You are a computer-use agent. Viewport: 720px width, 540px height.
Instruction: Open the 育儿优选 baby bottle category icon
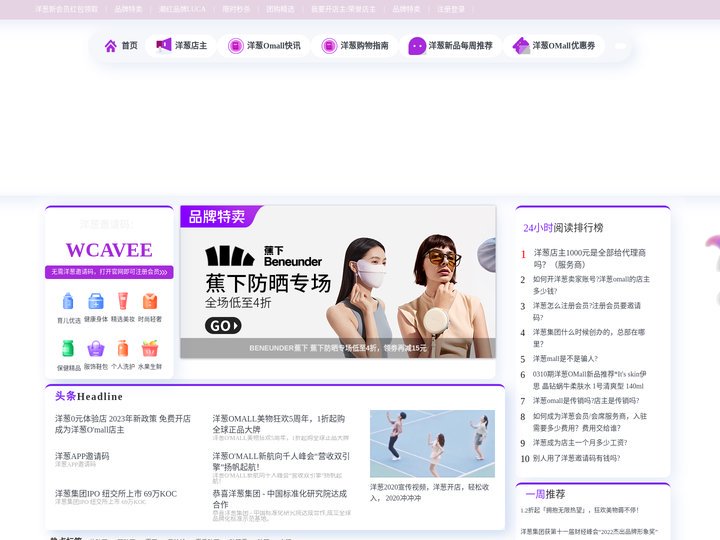pyautogui.click(x=68, y=301)
